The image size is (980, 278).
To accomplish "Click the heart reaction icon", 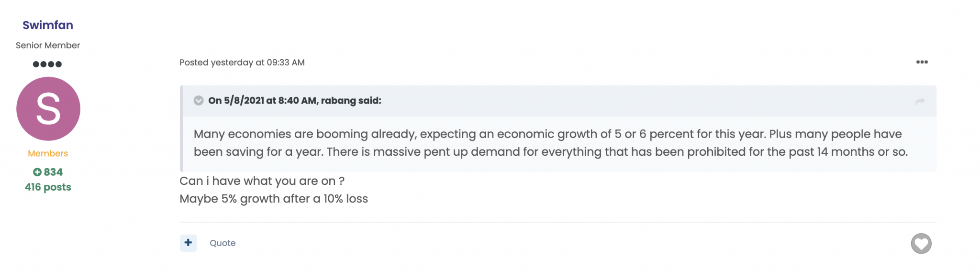I will pos(921,244).
